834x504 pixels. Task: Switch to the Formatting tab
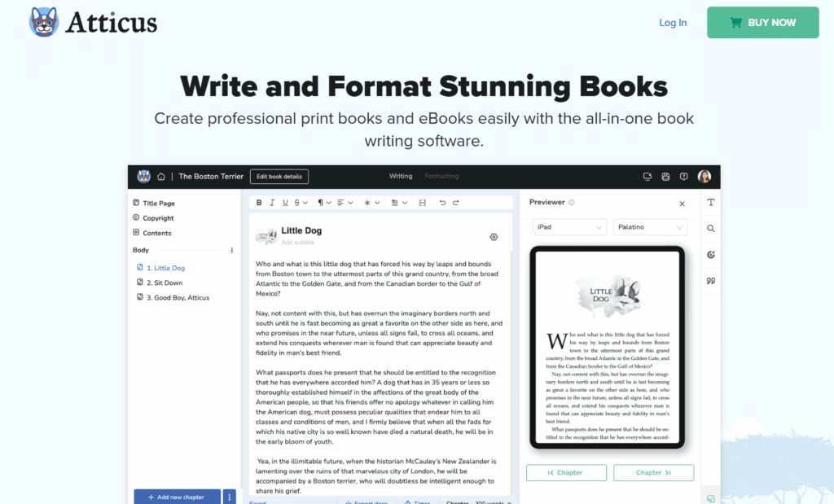click(441, 176)
